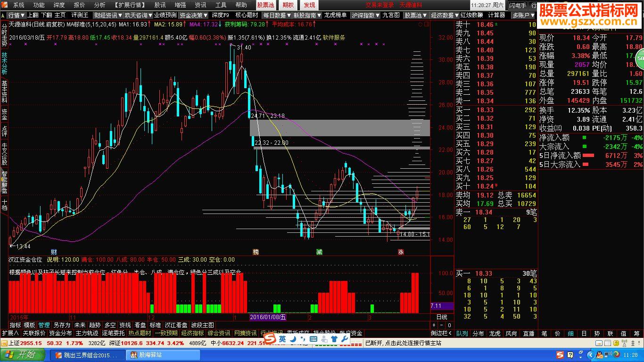Toggle the 期权 highlighted button
The height and width of the screenshot is (362, 644).
point(288,5)
